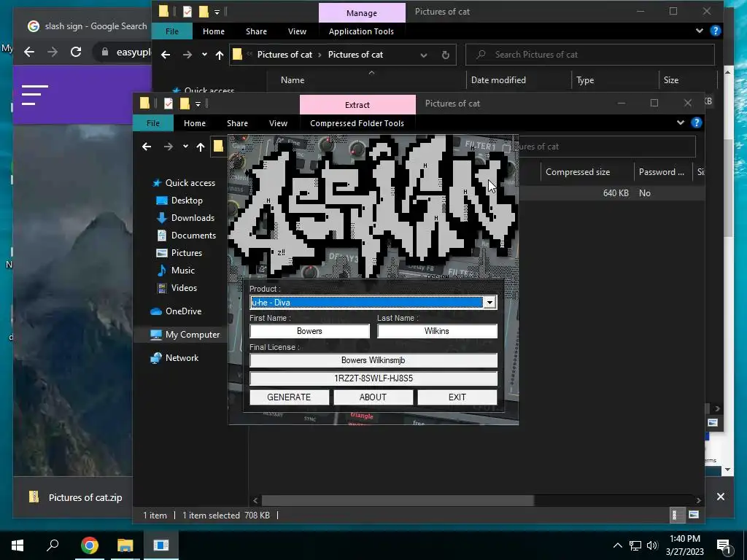Open Share tab in front Explorer window
The height and width of the screenshot is (560, 747).
click(x=237, y=122)
